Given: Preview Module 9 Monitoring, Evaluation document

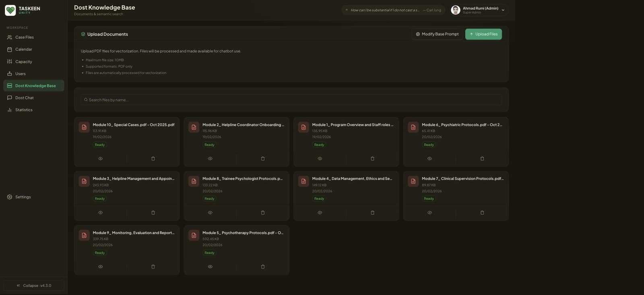Looking at the screenshot, I should (x=101, y=267).
